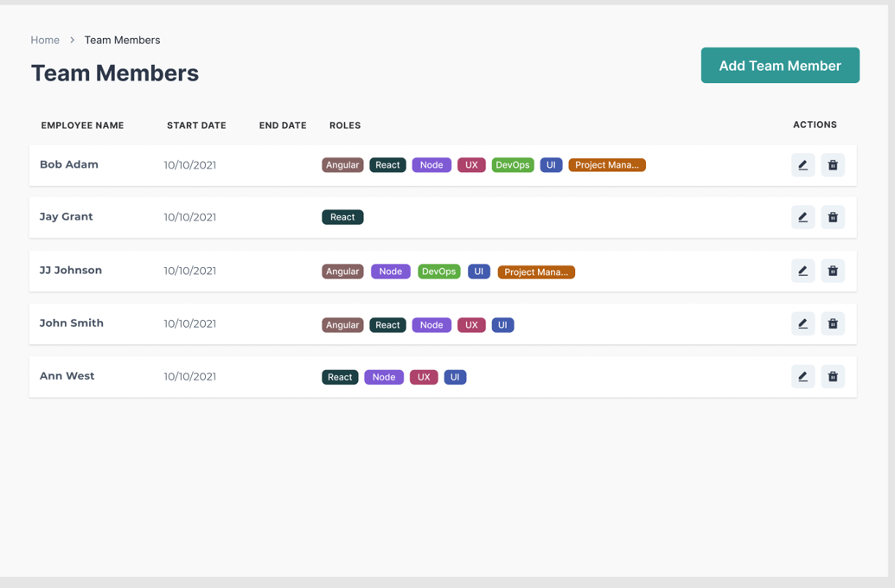Open the edit pencil icon for JJ Johnson
Image resolution: width=895 pixels, height=588 pixels.
pyautogui.click(x=802, y=271)
